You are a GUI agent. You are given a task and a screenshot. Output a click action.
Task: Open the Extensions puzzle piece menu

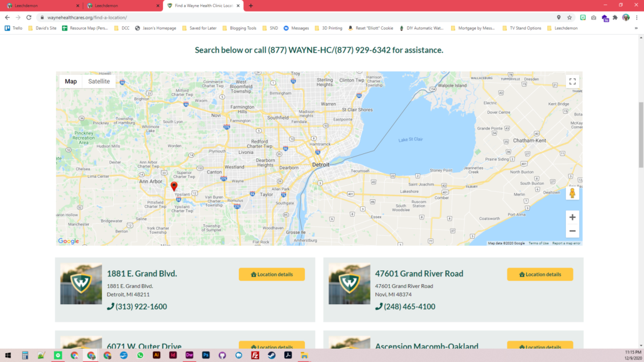[615, 18]
